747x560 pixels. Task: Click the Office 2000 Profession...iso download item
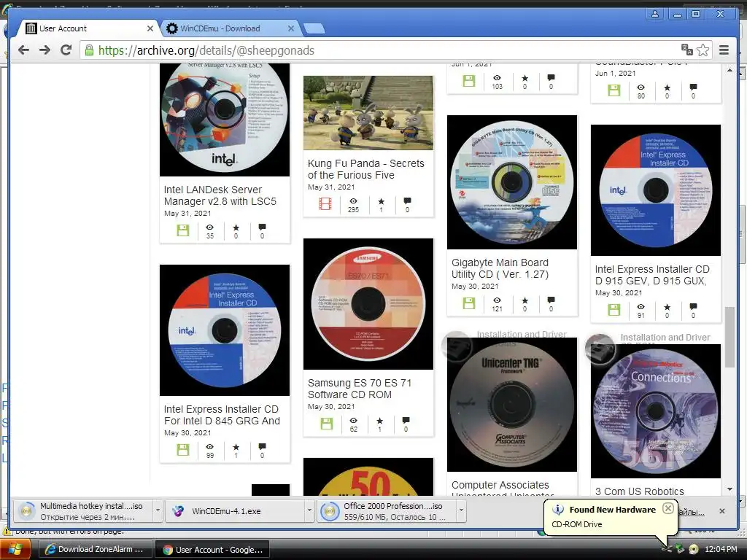[x=387, y=511]
